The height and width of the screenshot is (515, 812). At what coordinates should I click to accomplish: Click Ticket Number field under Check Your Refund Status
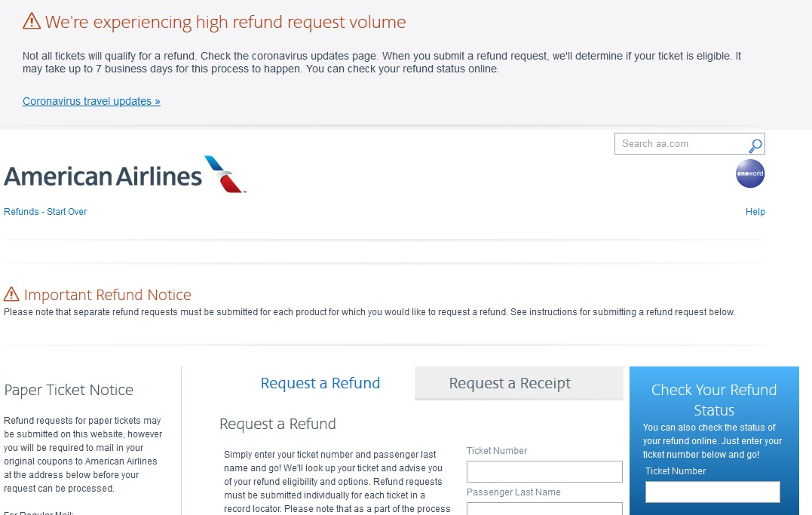712,492
